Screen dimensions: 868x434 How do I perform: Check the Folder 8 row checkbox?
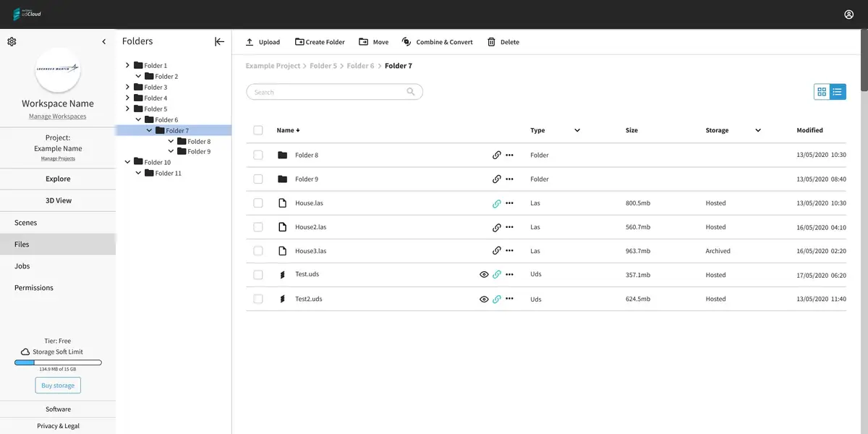coord(258,156)
